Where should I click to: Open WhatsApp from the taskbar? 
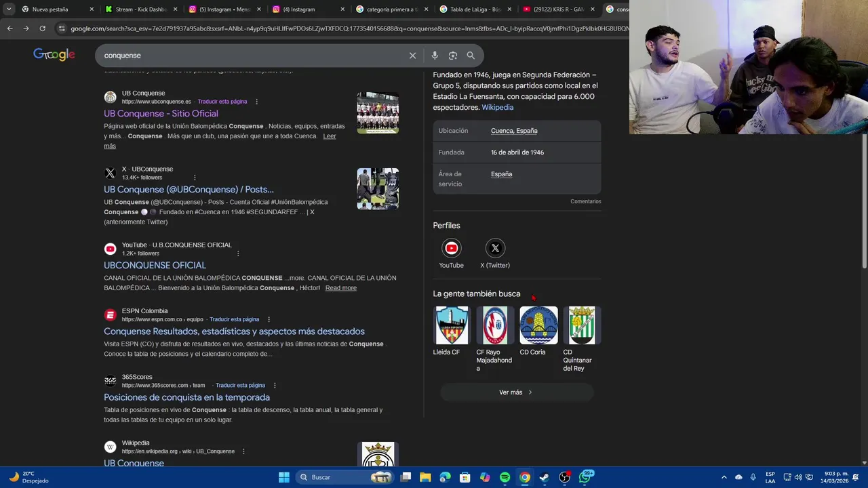(585, 477)
